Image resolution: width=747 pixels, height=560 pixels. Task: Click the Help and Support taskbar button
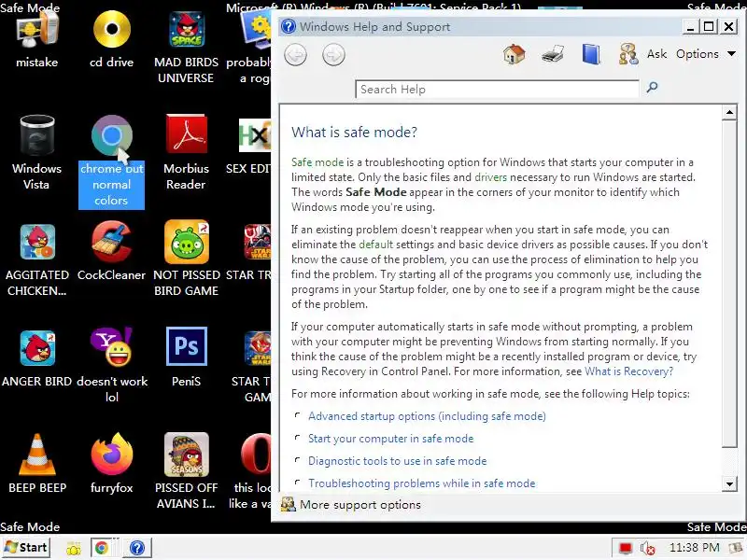pyautogui.click(x=137, y=548)
